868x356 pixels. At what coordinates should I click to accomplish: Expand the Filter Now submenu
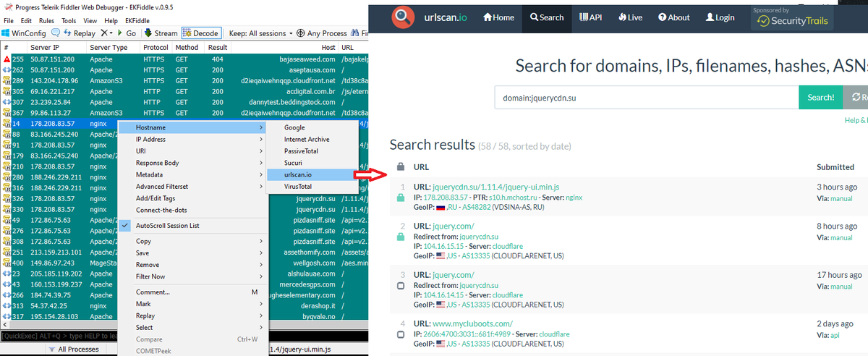click(x=192, y=276)
